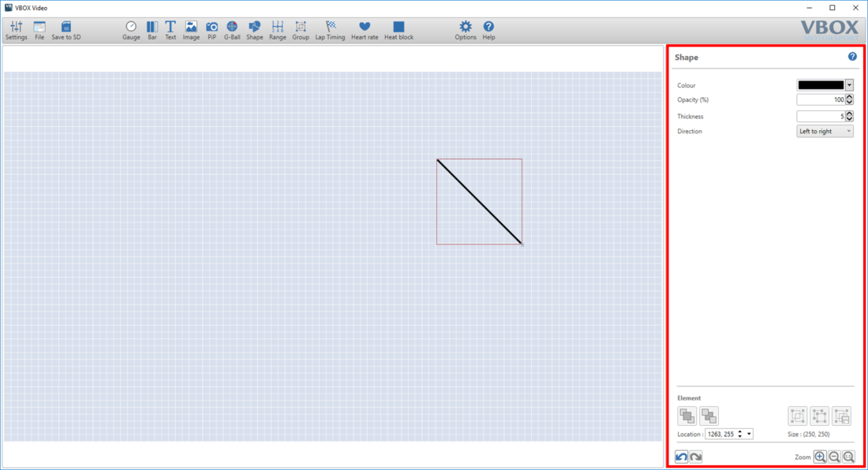Image resolution: width=868 pixels, height=470 pixels.
Task: Add a Gauge element
Action: pos(131,31)
